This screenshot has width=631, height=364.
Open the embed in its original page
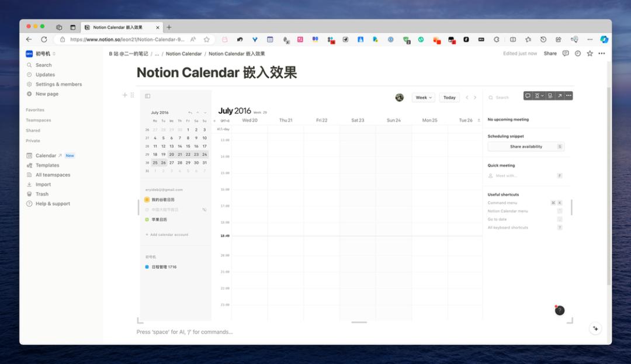pos(559,96)
